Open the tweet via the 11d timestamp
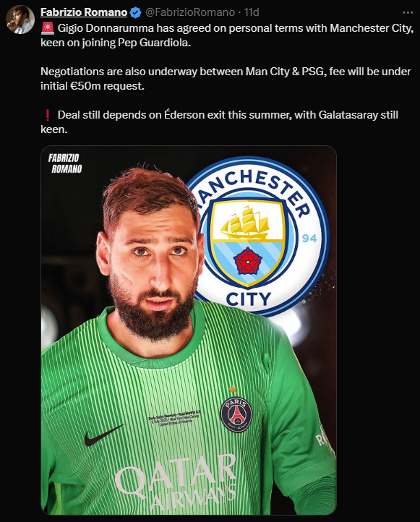Screen dimensions: 420x522 [x=252, y=12]
